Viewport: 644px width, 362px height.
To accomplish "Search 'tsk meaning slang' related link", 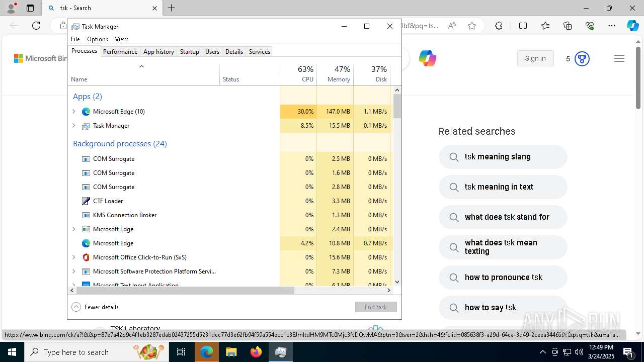I will 503,157.
